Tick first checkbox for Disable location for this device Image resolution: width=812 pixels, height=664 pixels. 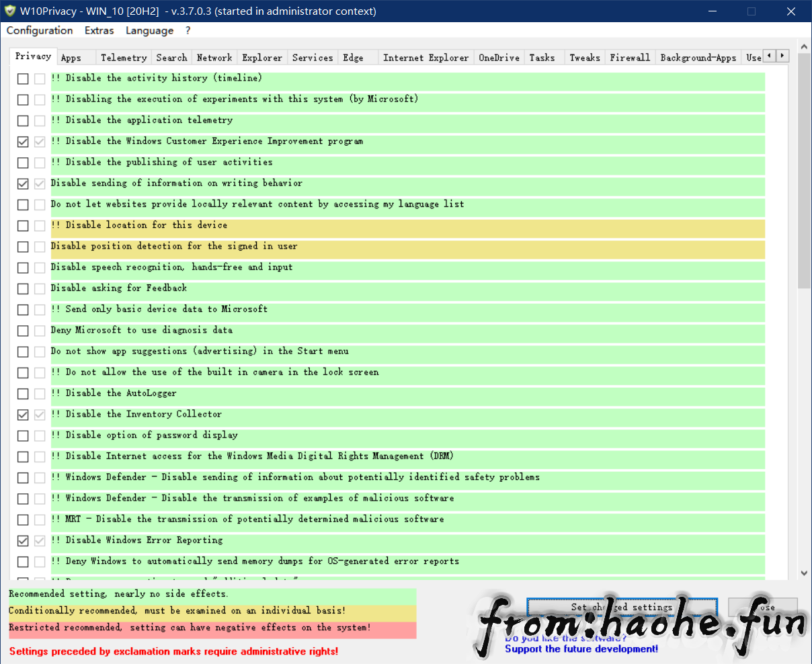[x=23, y=226]
